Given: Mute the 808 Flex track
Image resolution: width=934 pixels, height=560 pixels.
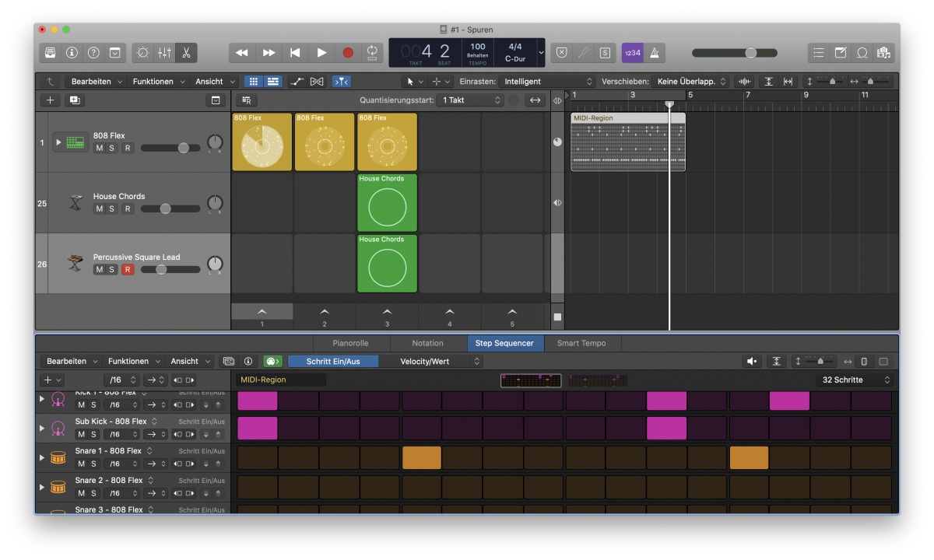Looking at the screenshot, I should point(99,147).
